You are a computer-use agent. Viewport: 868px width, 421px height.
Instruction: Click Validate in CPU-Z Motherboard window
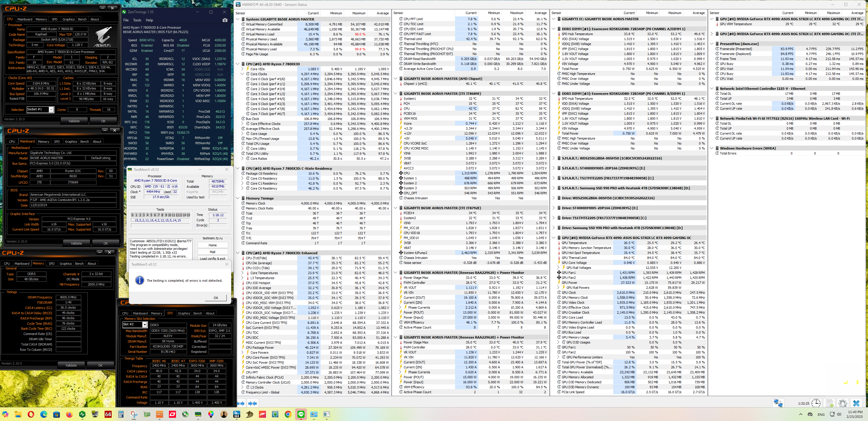[x=77, y=243]
